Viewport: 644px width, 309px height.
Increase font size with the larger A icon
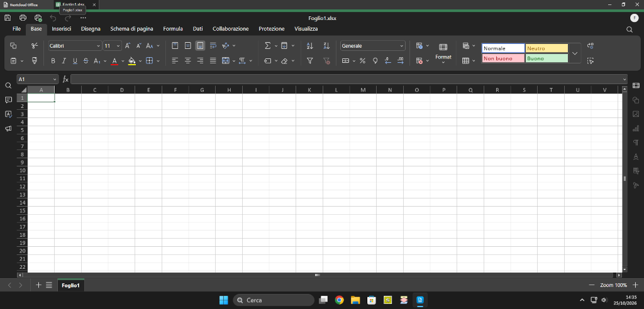(x=128, y=46)
